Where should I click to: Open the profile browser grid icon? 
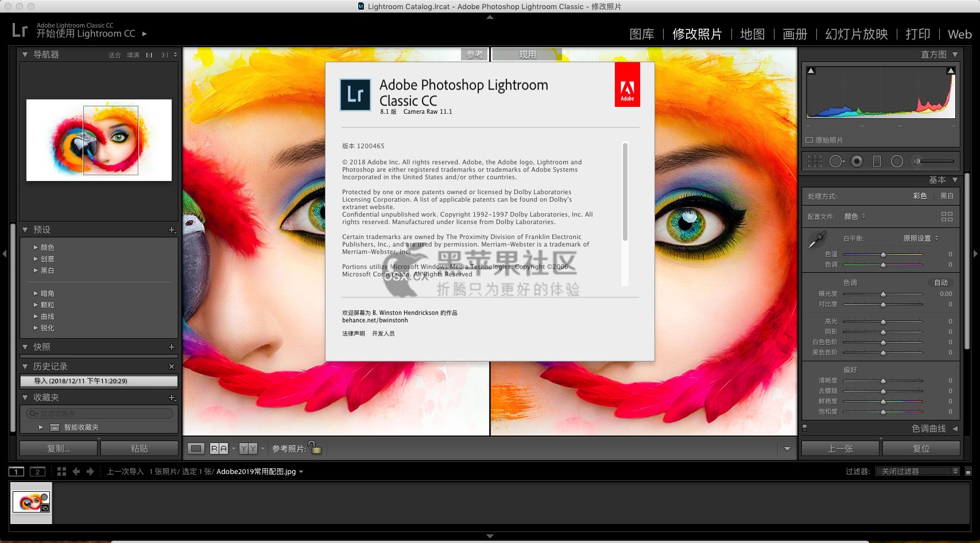(x=947, y=217)
